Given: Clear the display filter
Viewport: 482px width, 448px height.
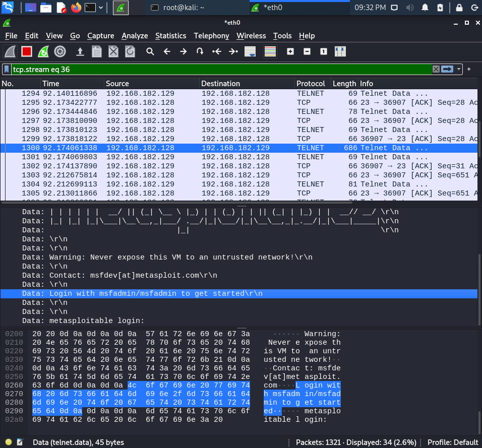Looking at the screenshot, I should 436,69.
